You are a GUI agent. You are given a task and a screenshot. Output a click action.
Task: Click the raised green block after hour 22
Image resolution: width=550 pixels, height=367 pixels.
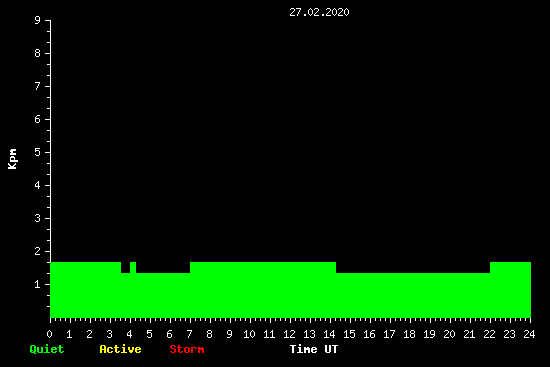pyautogui.click(x=510, y=267)
